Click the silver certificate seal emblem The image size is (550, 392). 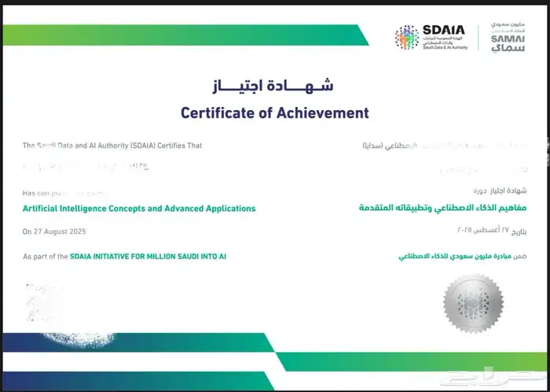[x=467, y=302]
